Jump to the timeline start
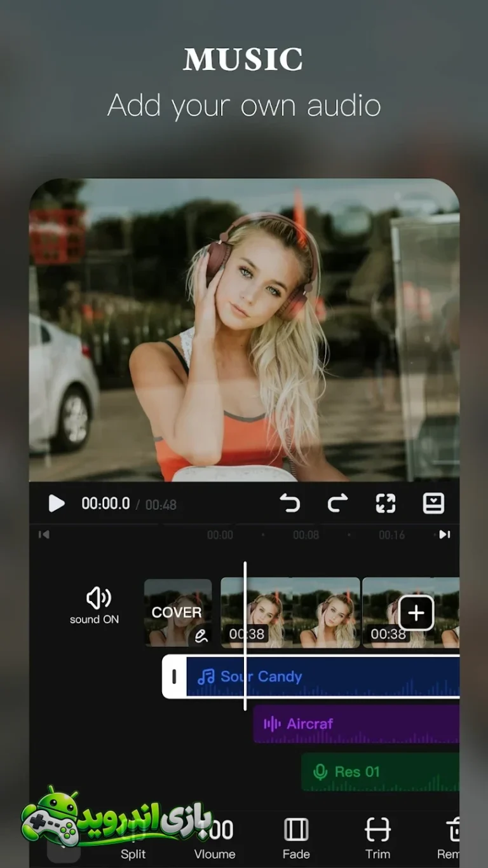488x868 pixels. 44,535
